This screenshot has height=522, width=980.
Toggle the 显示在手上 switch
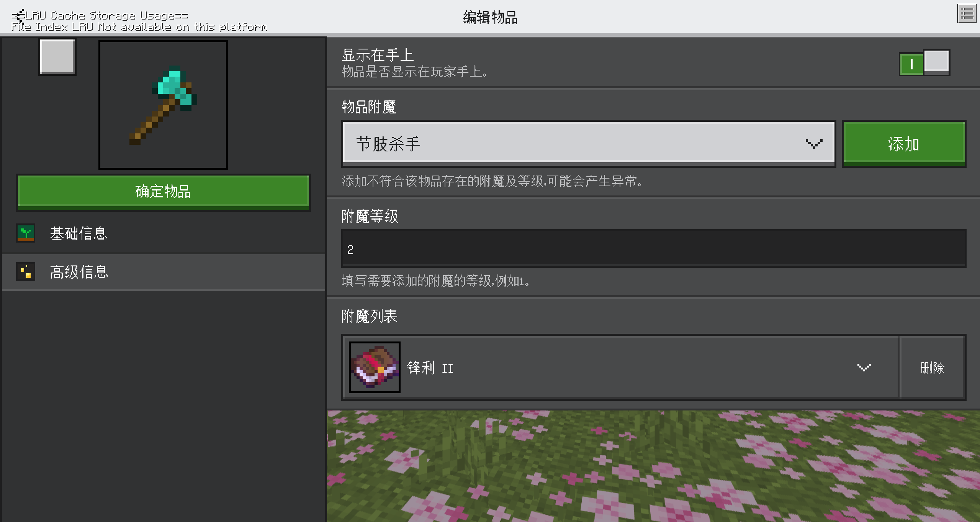point(924,62)
